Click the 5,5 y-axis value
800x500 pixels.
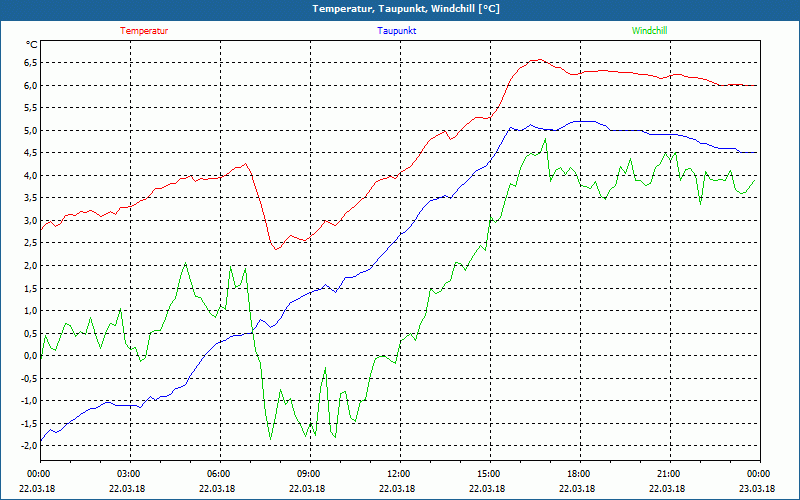coord(31,108)
